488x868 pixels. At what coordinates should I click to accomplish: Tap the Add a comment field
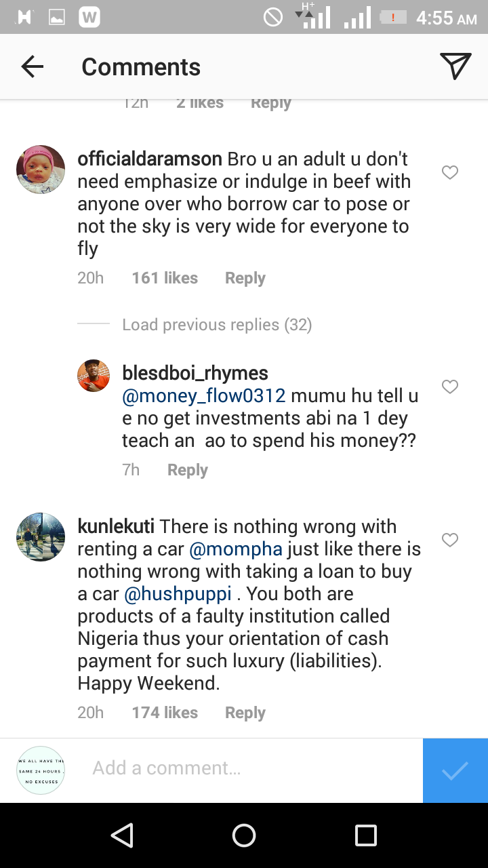[251, 768]
